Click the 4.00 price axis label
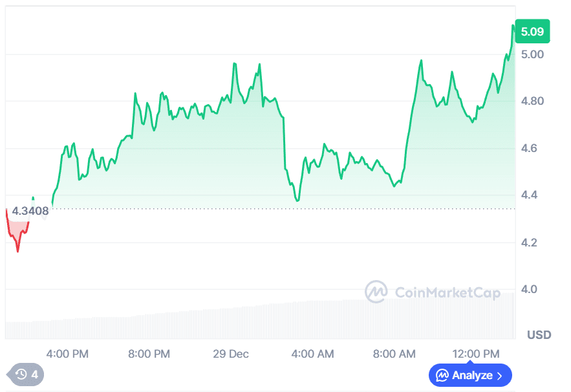This screenshot has width=571, height=392. click(533, 289)
